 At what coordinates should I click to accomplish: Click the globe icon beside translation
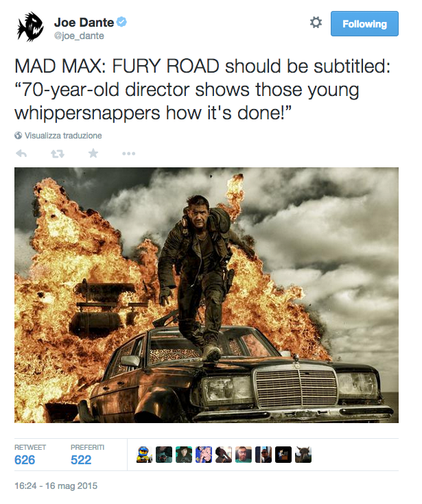(19, 136)
